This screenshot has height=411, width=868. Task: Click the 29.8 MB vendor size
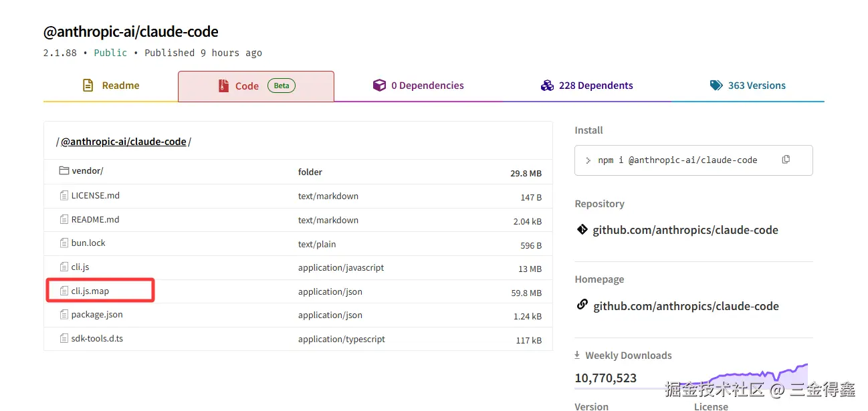tap(526, 173)
